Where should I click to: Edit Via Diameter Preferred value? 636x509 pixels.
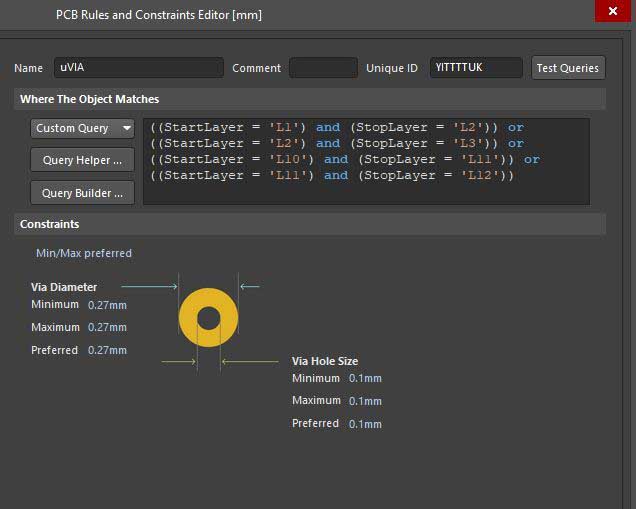[107, 351]
